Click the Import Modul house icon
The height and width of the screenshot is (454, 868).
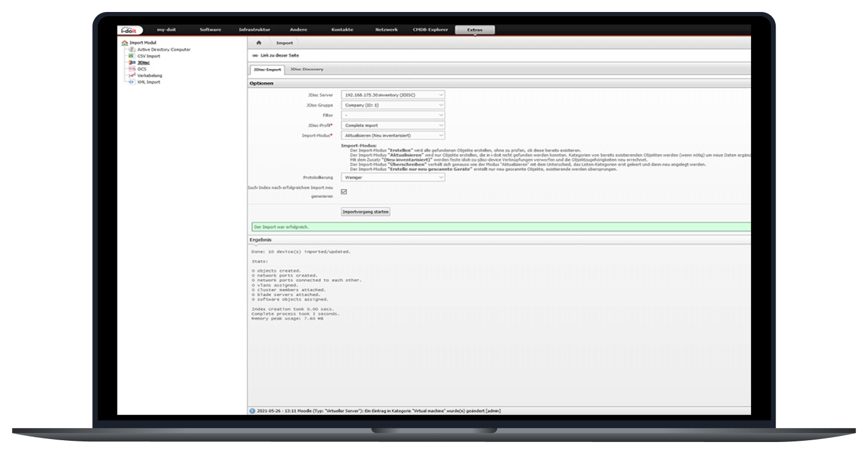point(124,43)
